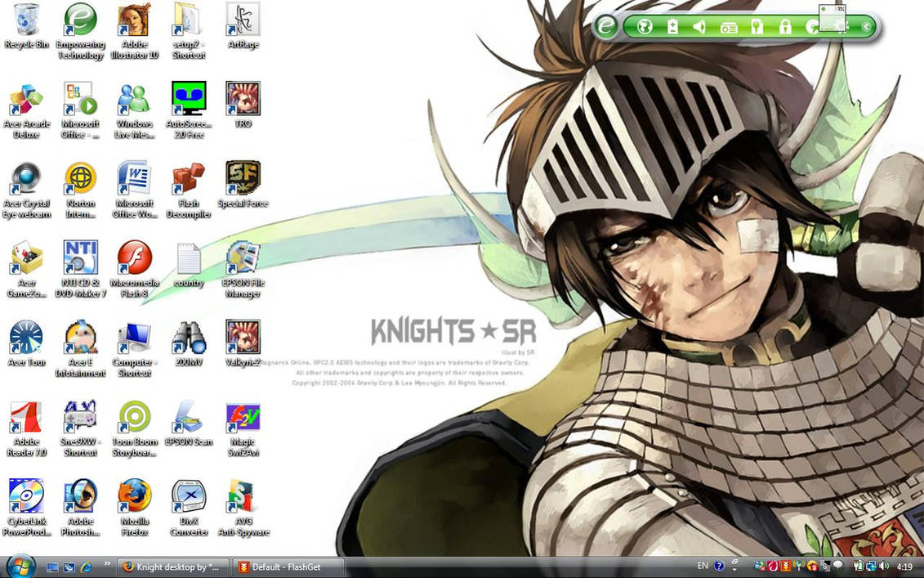
Task: Collapse the Acer Empowering toolbar arrow
Action: point(867,26)
